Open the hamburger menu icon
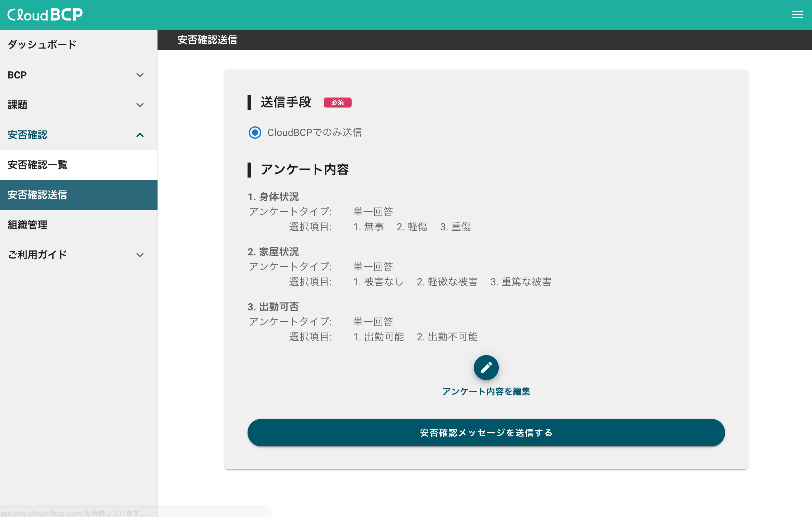Viewport: 812px width, 517px height. click(x=797, y=14)
